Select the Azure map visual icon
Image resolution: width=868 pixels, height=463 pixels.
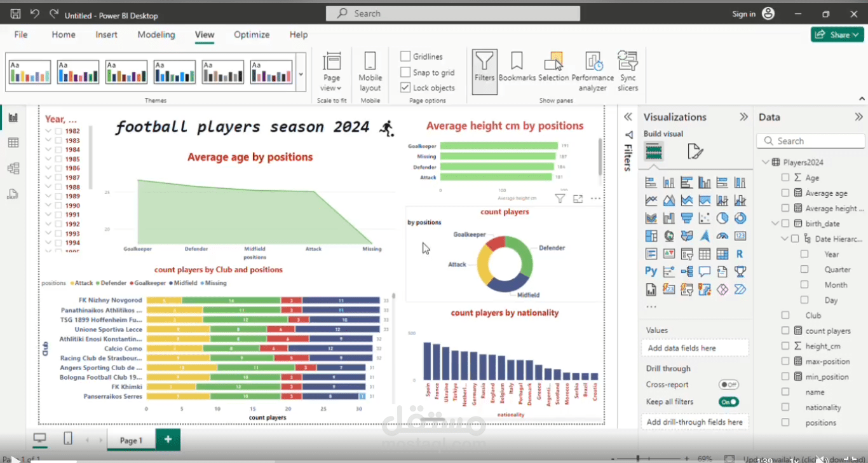tap(704, 236)
